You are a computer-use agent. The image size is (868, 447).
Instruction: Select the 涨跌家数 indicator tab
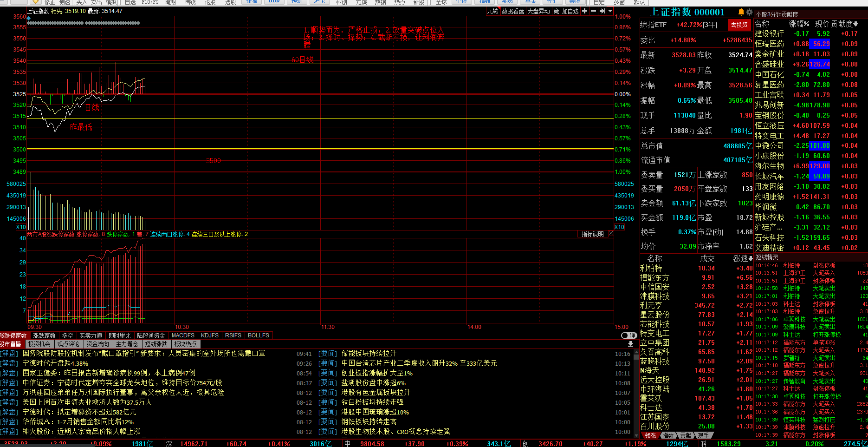pos(44,335)
